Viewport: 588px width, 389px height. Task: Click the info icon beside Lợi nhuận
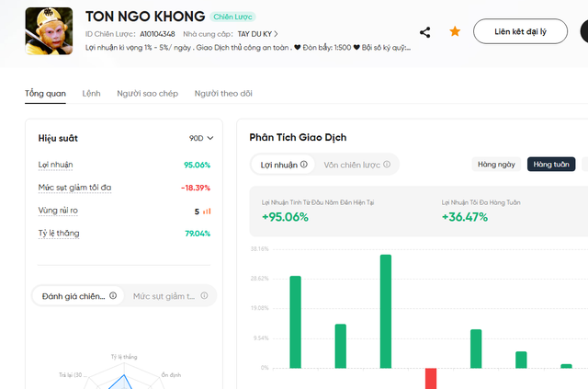[x=304, y=164]
